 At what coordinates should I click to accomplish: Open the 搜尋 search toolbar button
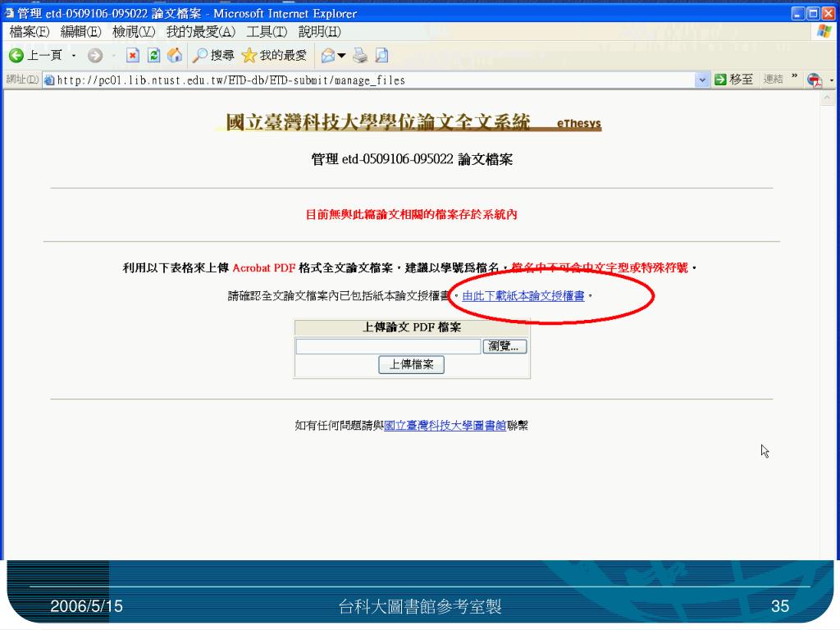tap(214, 55)
